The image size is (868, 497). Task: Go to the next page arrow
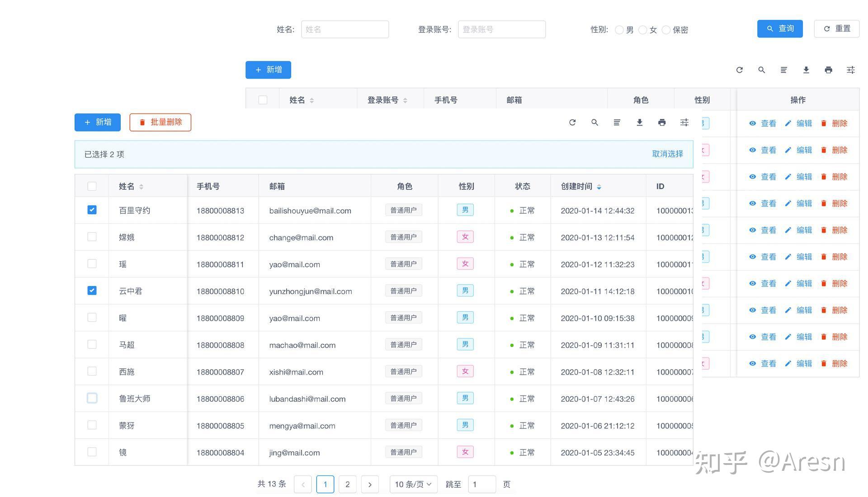(x=370, y=484)
